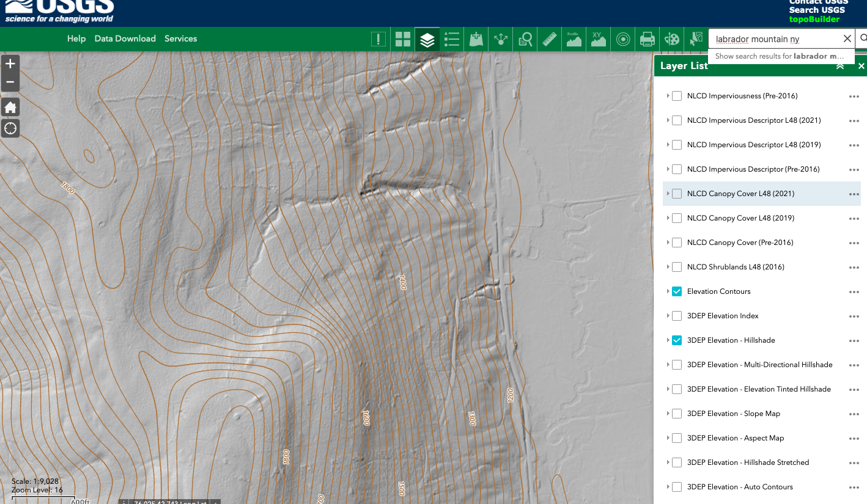This screenshot has width=867, height=504.
Task: Enable 3DEP Elevation - Multi-Directional Hillshade layer
Action: (x=677, y=365)
